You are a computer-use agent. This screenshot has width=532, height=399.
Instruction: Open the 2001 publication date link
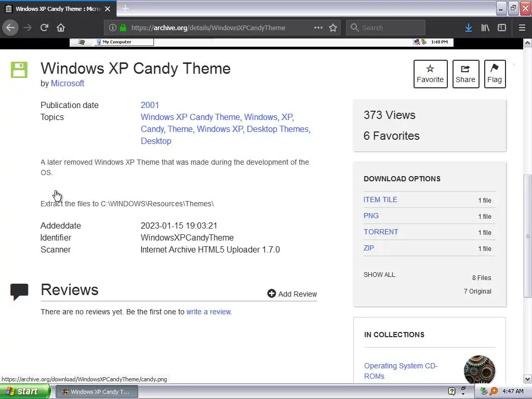click(150, 105)
